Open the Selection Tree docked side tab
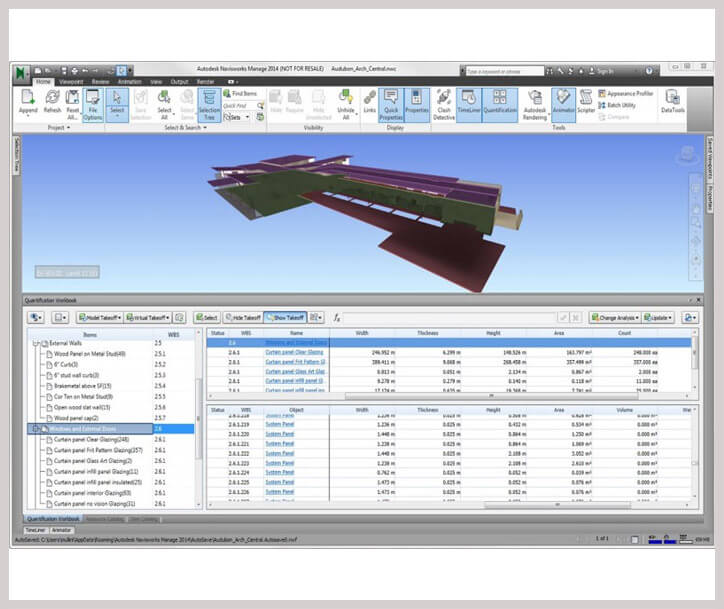Viewport: 724px width, 609px height. 17,155
